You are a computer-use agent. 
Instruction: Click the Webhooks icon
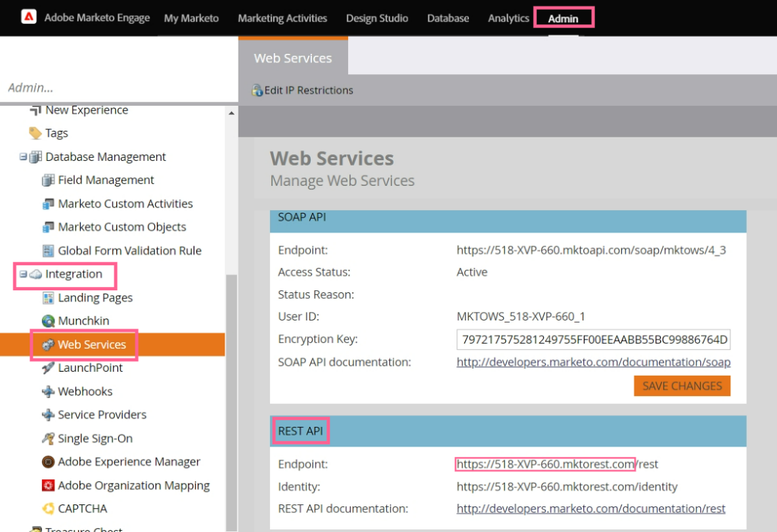tap(48, 391)
